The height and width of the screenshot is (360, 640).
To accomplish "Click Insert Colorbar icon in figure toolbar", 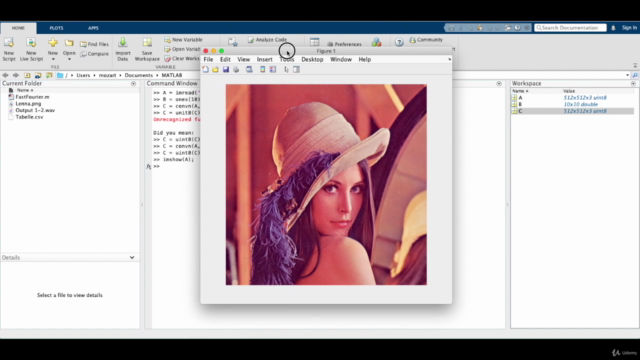I will click(x=262, y=70).
